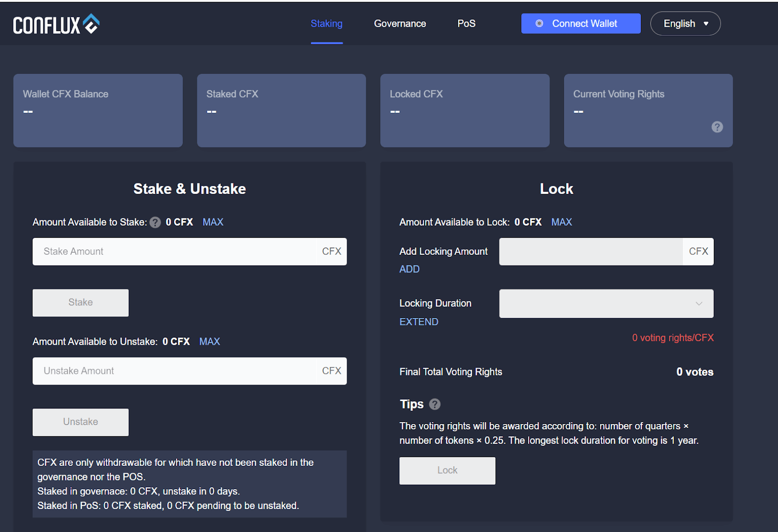Image resolution: width=778 pixels, height=532 pixels.
Task: Click the '0 votes' value
Action: click(x=695, y=372)
